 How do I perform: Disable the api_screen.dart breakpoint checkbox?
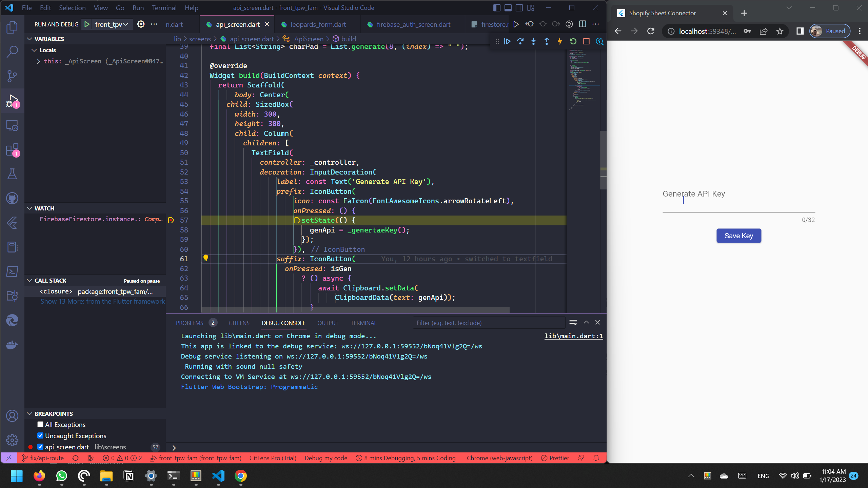(x=40, y=447)
